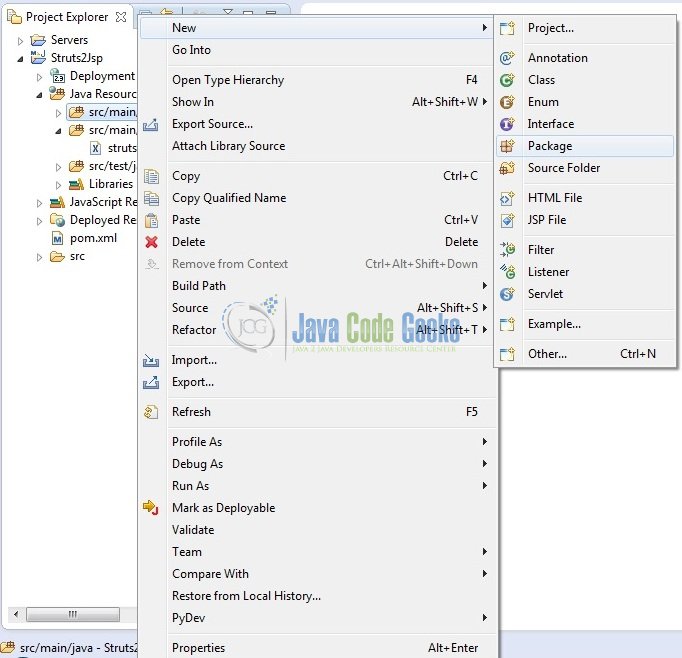Close the Project Explorer view tab
682x658 pixels.
121,17
